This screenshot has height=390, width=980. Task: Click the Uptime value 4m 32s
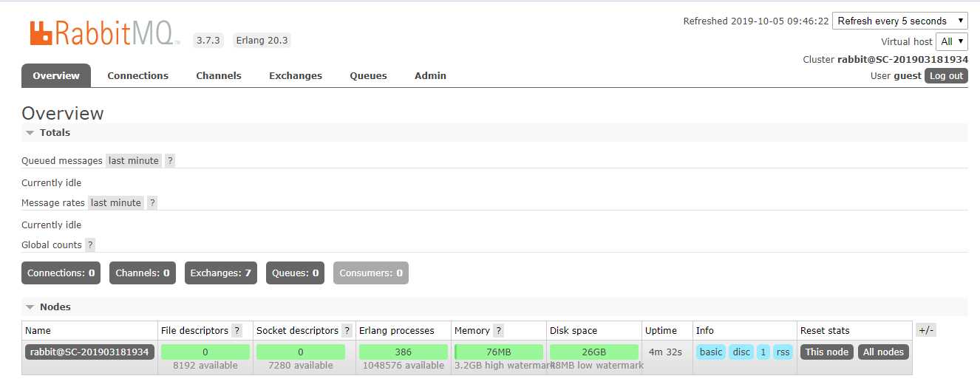tap(665, 352)
